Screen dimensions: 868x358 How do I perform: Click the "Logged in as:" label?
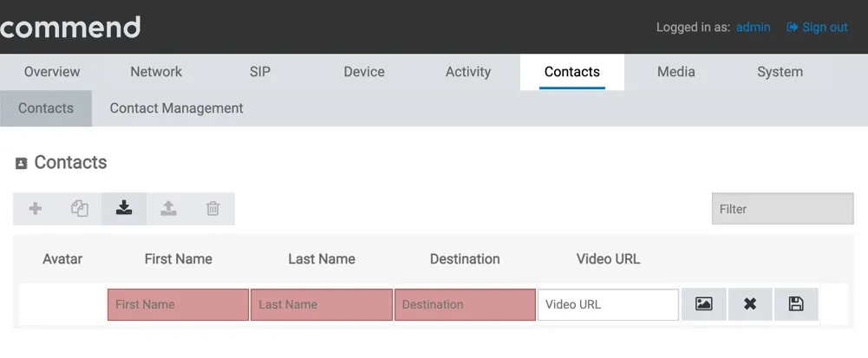click(x=693, y=27)
